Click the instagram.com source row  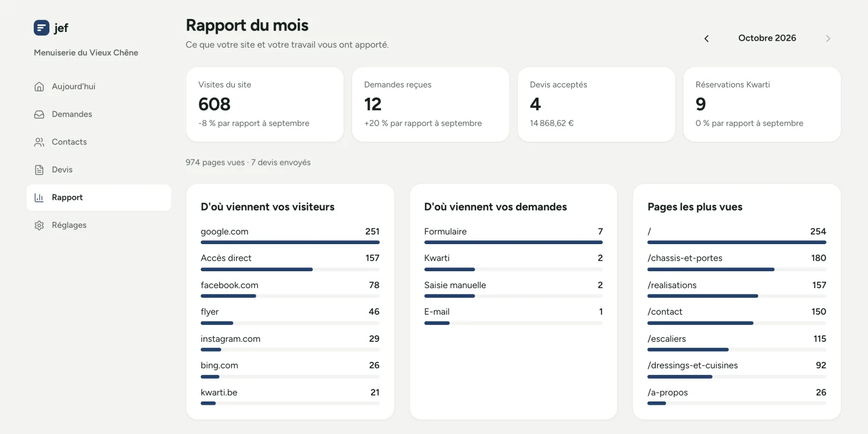point(290,342)
